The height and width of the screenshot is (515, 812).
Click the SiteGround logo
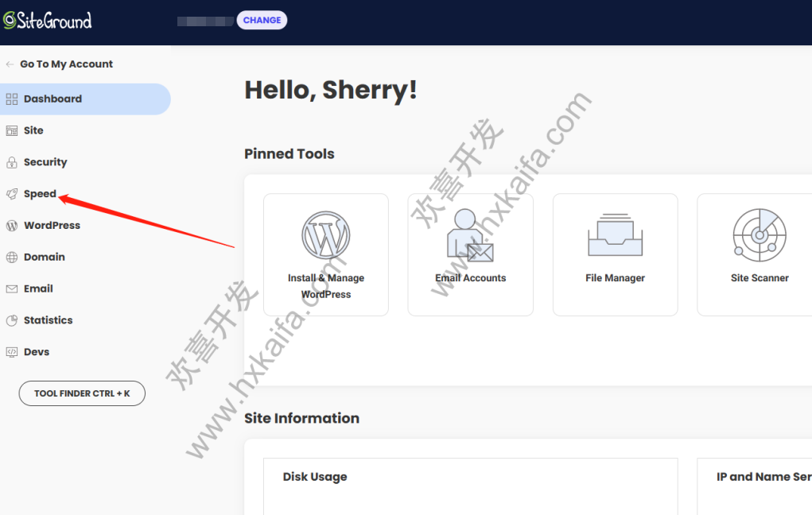[x=48, y=21]
